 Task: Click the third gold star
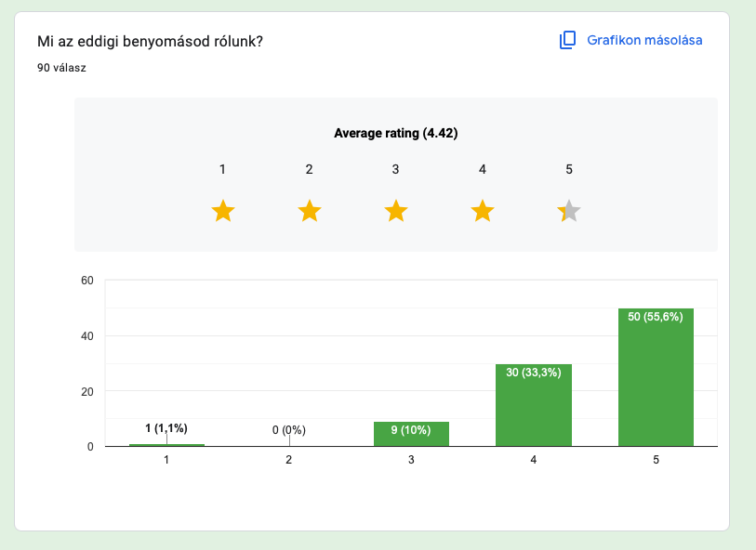pos(396,212)
